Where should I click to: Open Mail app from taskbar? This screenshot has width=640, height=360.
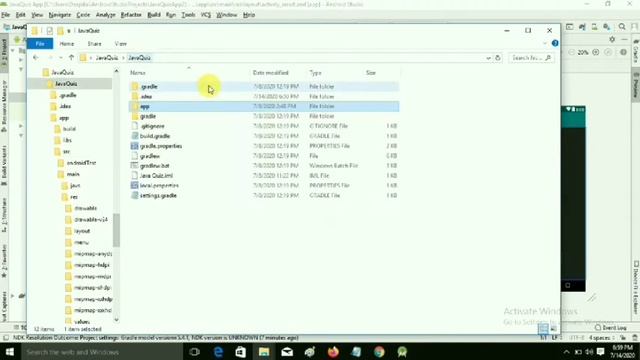click(x=287, y=352)
